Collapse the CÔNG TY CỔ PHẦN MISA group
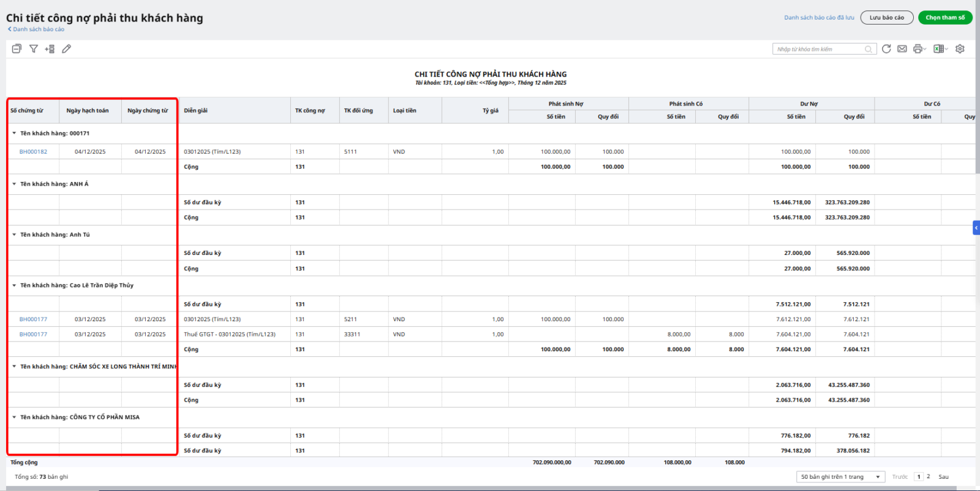Image resolution: width=980 pixels, height=491 pixels. click(x=14, y=417)
